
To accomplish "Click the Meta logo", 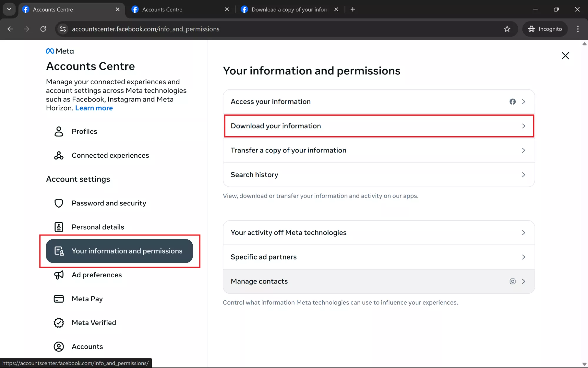I will tap(60, 51).
